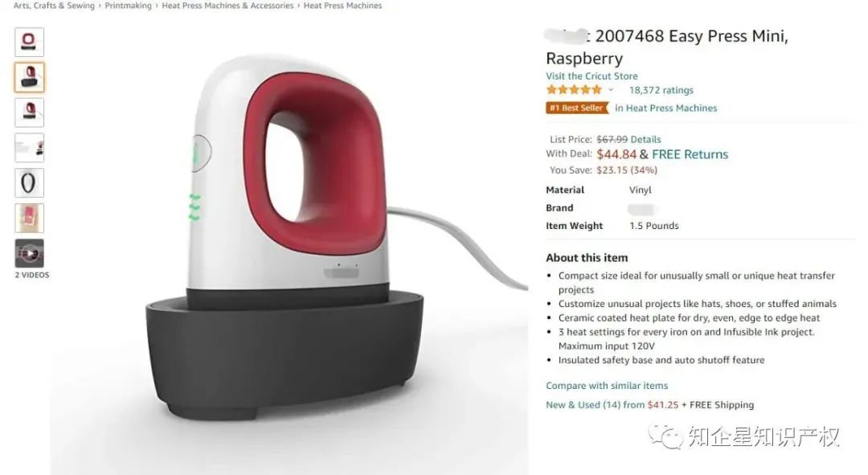Open list price Details link
The width and height of the screenshot is (868, 475).
[645, 140]
